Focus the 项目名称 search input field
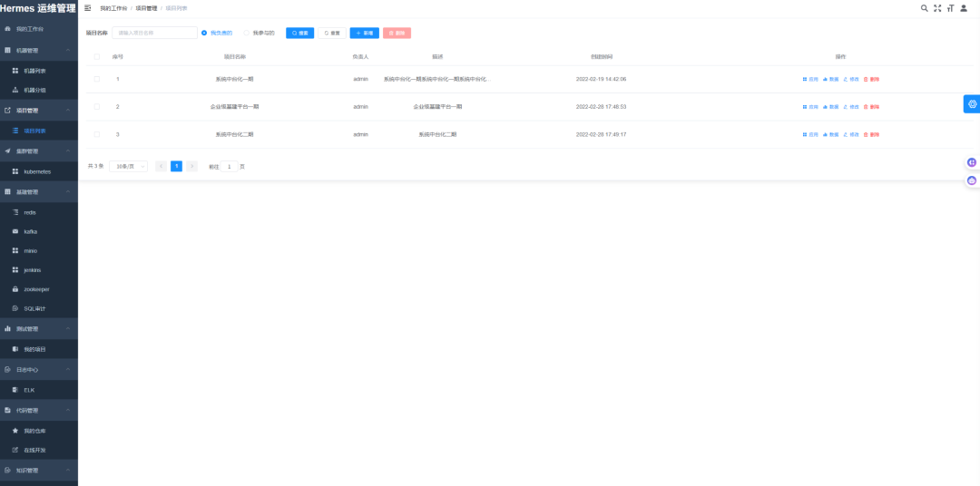980x486 pixels. pos(154,34)
